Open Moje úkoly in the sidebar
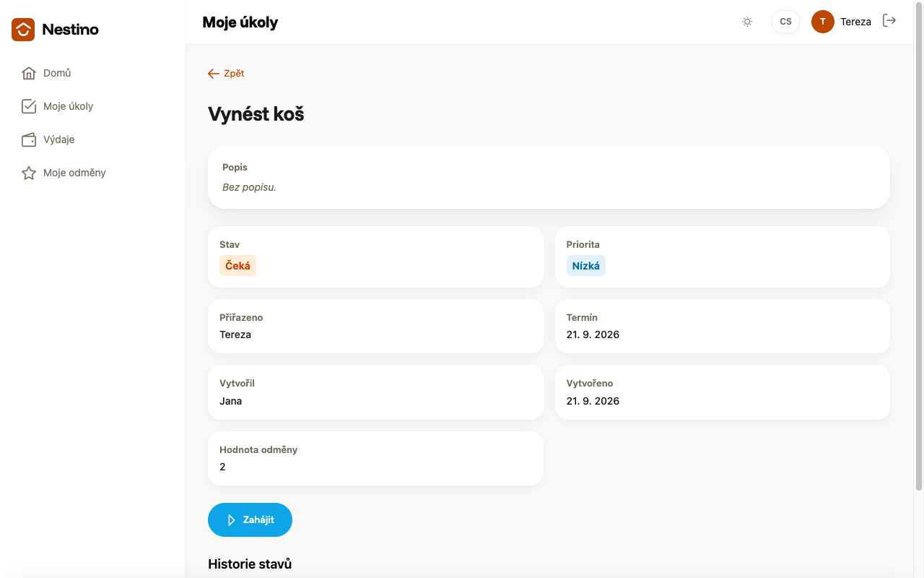The image size is (924, 578). click(92, 106)
